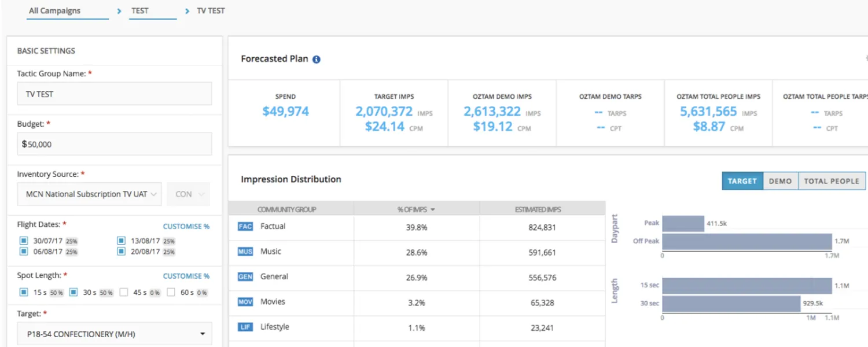Click the Lifestyle 1.1% cell
The width and height of the screenshot is (868, 347).
click(417, 328)
